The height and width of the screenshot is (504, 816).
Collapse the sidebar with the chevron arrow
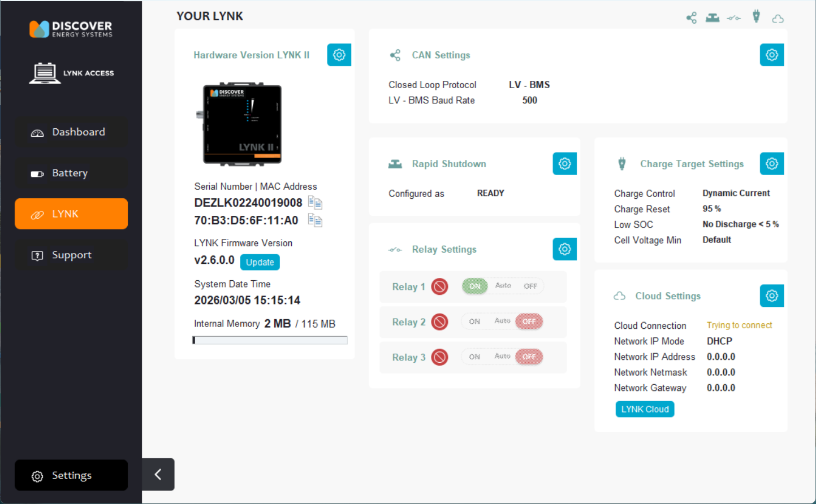coord(158,474)
